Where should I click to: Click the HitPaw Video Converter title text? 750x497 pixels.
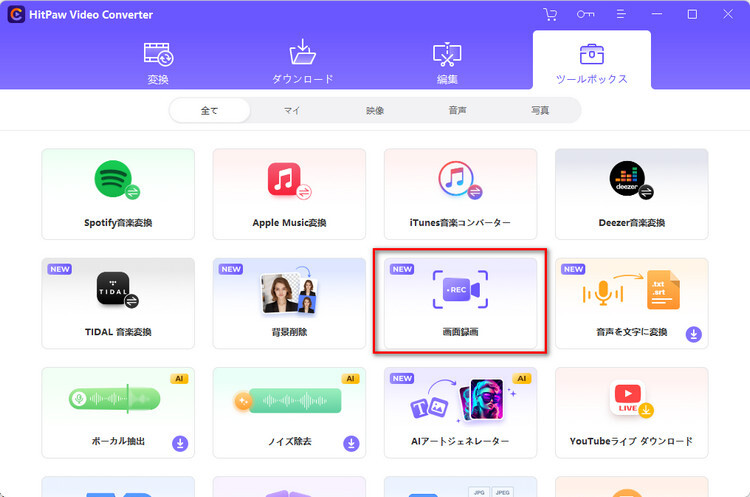coord(91,15)
